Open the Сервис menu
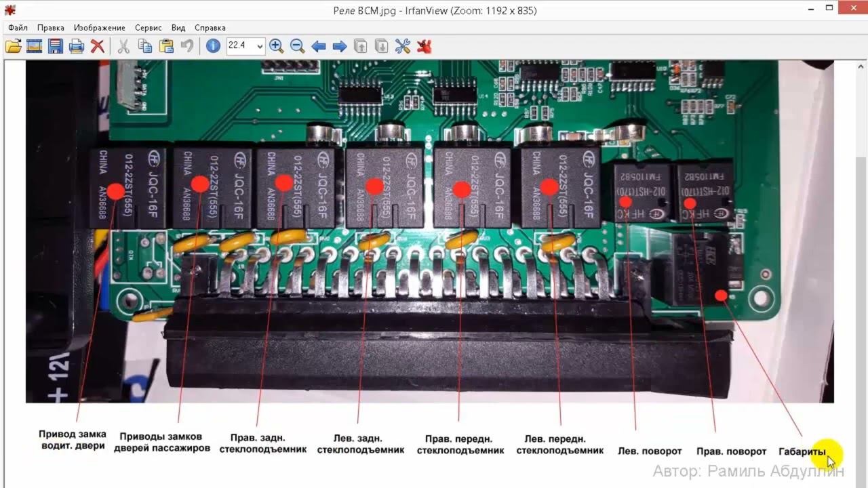 click(149, 28)
